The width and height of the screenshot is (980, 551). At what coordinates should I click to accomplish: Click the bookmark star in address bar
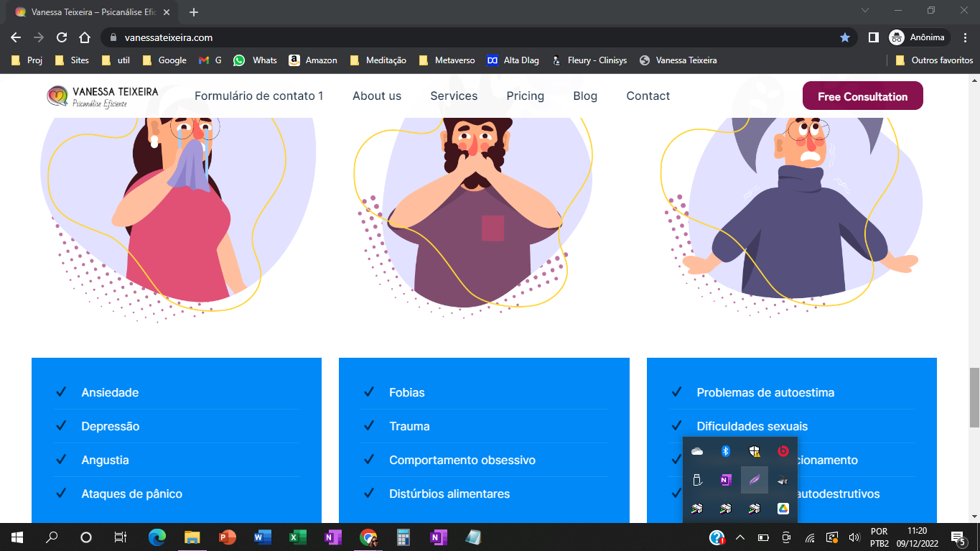pos(845,37)
